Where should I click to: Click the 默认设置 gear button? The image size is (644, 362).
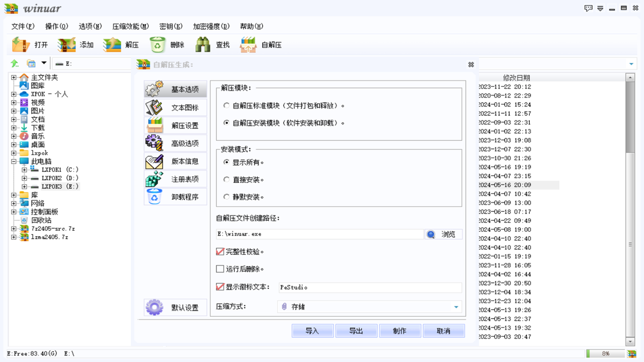pos(175,307)
